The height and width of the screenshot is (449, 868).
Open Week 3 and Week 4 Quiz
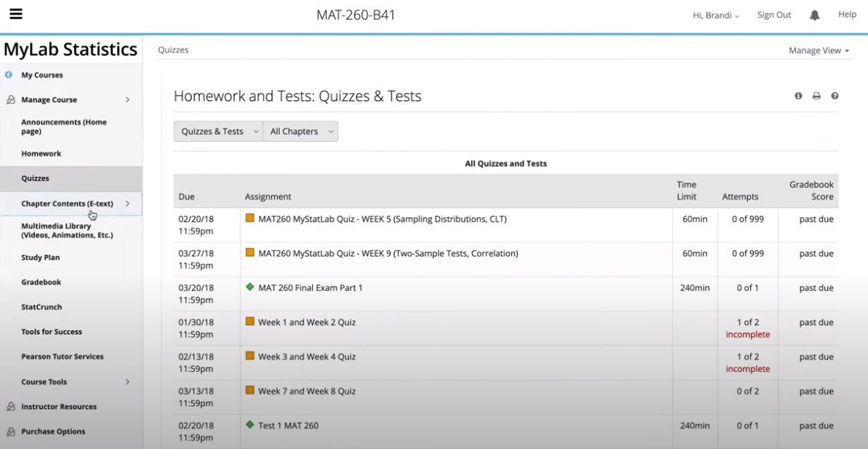[307, 357]
